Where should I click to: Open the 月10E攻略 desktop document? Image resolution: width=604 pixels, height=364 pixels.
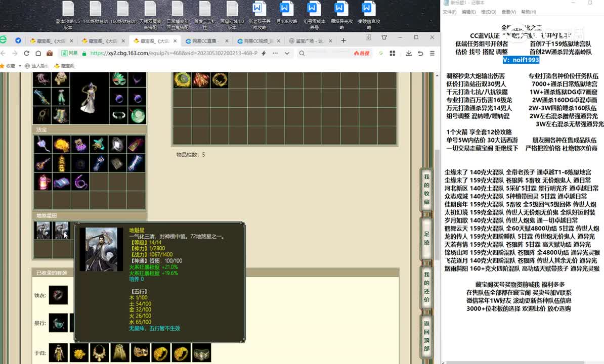point(285,15)
